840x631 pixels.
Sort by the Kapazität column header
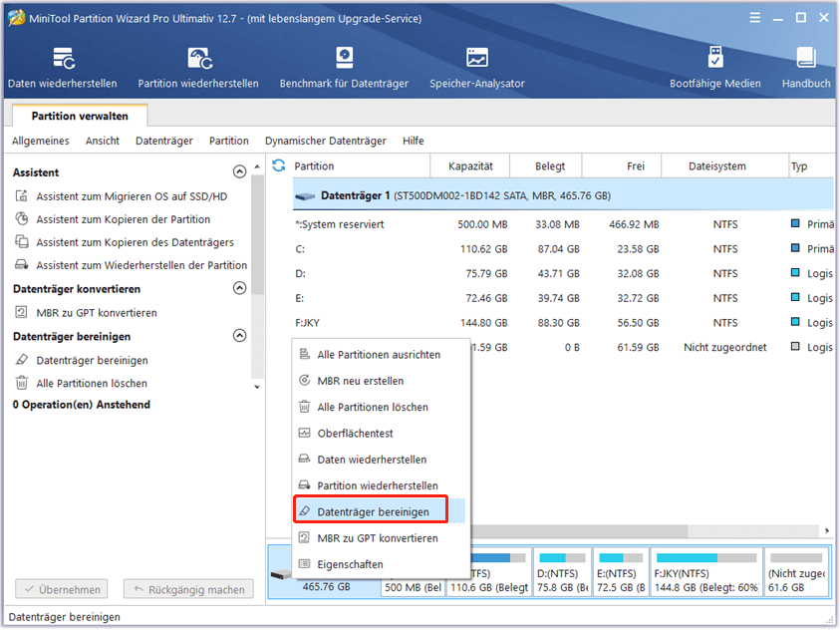(469, 165)
